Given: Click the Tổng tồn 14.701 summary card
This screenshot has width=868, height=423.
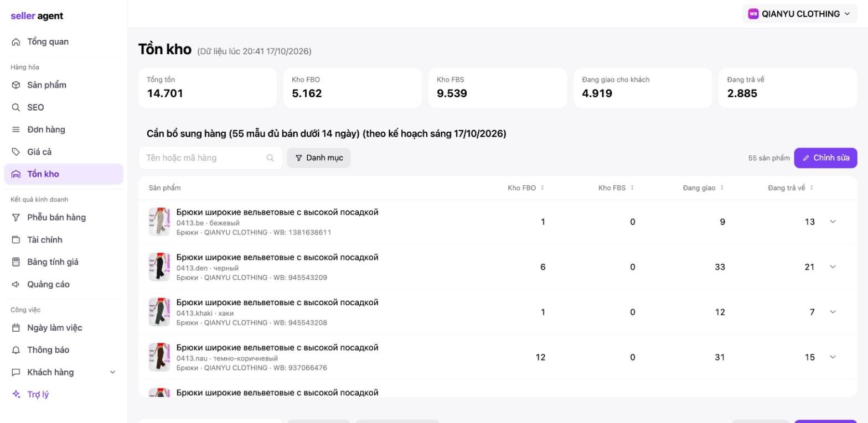Looking at the screenshot, I should 208,88.
